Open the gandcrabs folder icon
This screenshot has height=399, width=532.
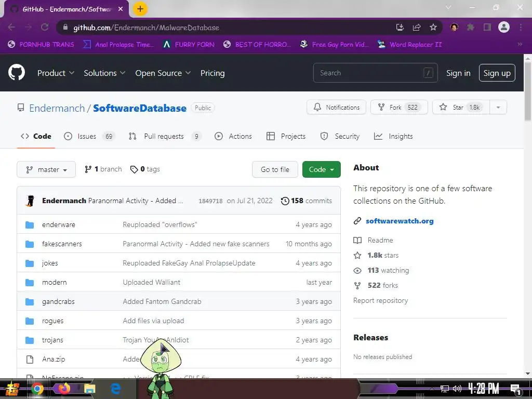[x=30, y=302]
